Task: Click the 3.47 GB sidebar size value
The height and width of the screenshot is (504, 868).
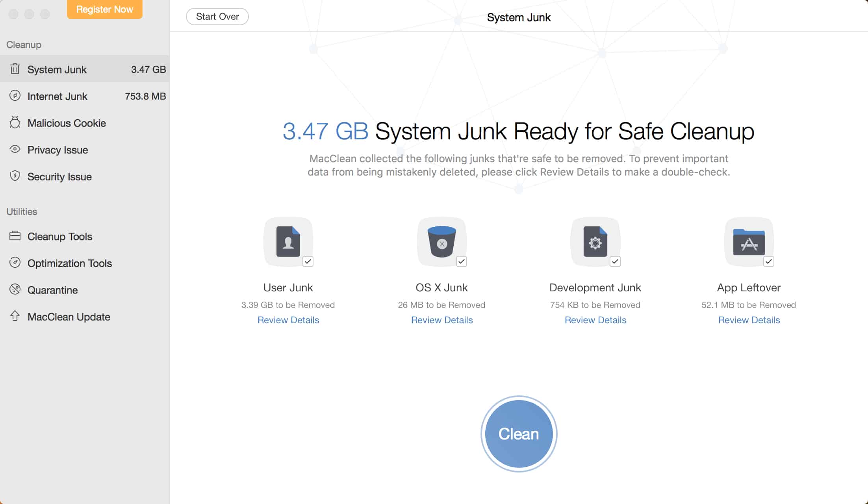Action: point(148,69)
